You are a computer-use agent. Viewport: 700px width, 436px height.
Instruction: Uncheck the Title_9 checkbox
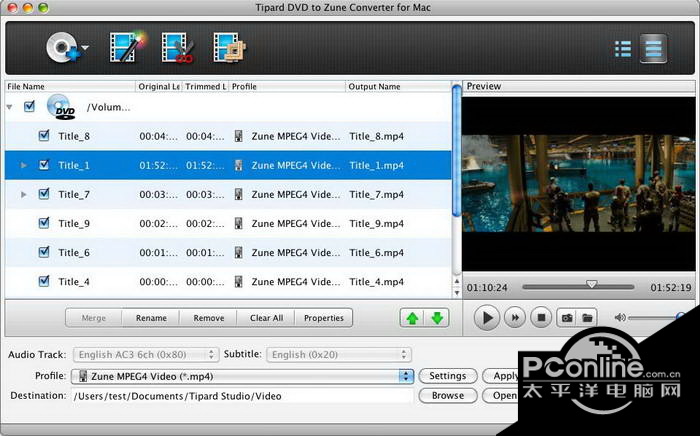pos(44,223)
